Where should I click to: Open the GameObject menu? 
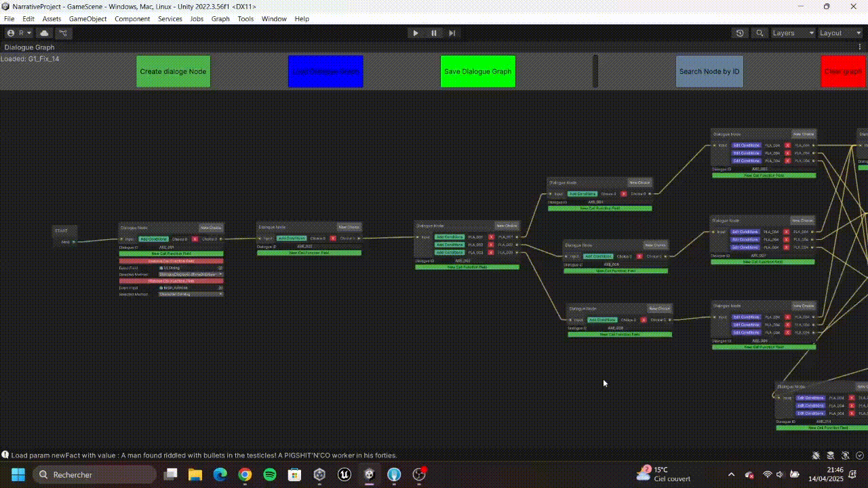pos(87,19)
